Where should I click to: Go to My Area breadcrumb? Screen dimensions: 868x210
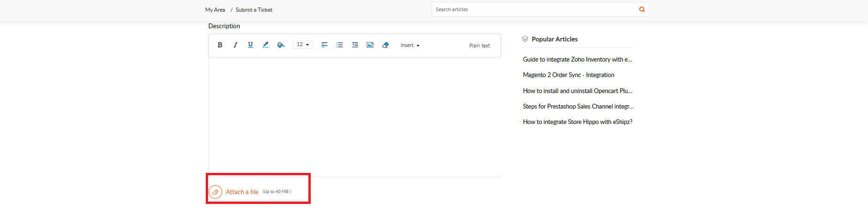click(x=215, y=10)
